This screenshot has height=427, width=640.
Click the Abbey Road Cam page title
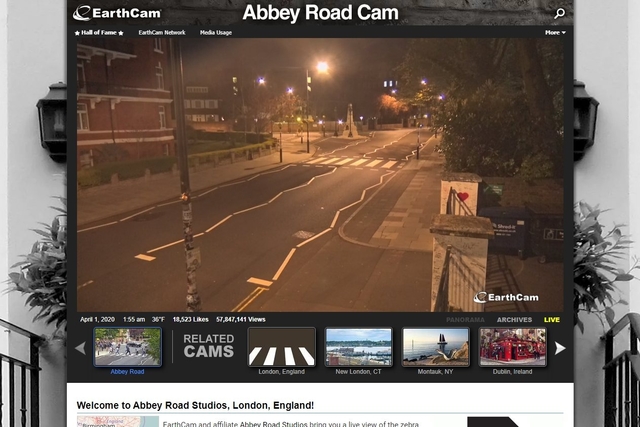(320, 13)
